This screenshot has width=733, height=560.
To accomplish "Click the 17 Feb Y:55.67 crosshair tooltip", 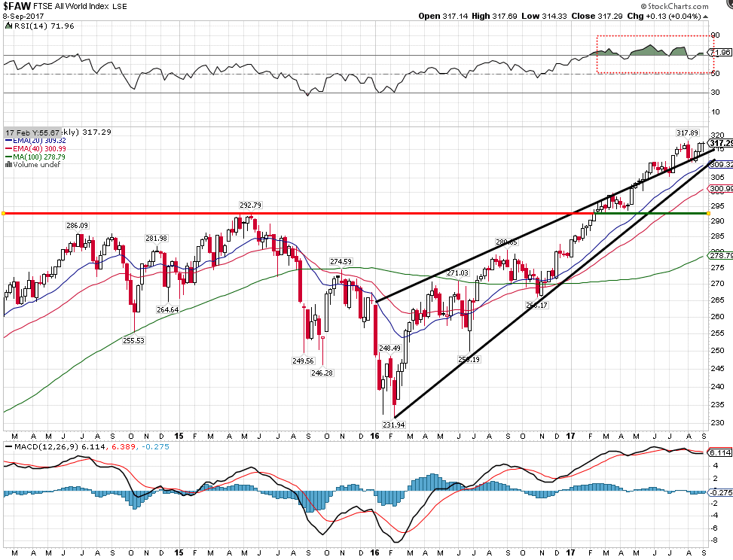I will coord(32,132).
